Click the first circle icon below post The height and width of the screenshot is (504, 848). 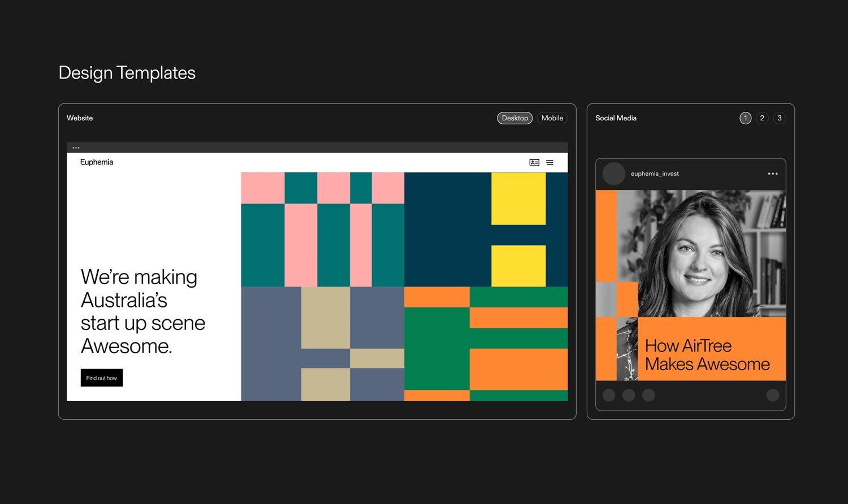609,395
